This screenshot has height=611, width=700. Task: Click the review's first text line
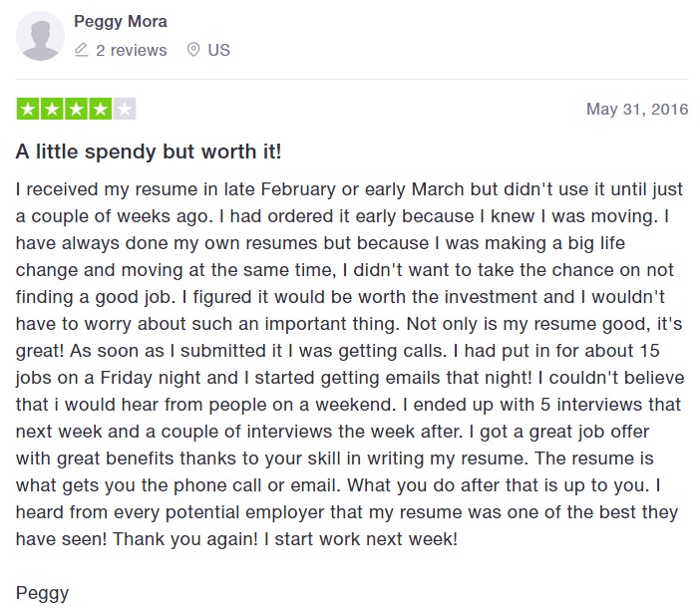pos(349,189)
